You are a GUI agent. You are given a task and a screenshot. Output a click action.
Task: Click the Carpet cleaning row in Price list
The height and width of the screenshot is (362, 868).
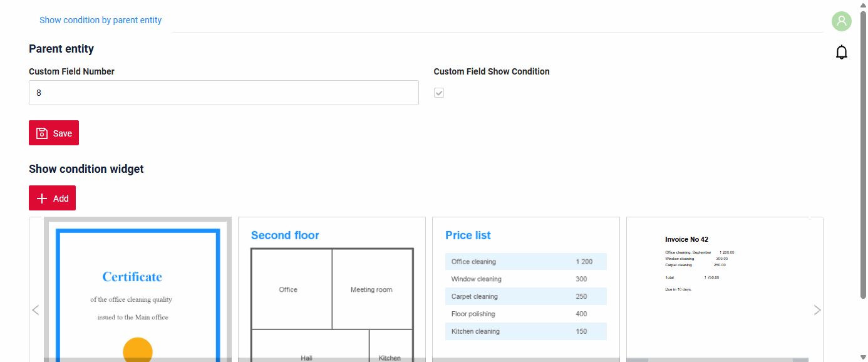[x=526, y=297]
